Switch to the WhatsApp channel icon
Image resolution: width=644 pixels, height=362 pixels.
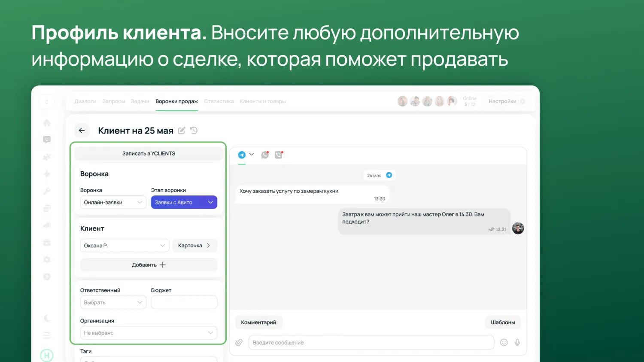click(265, 155)
